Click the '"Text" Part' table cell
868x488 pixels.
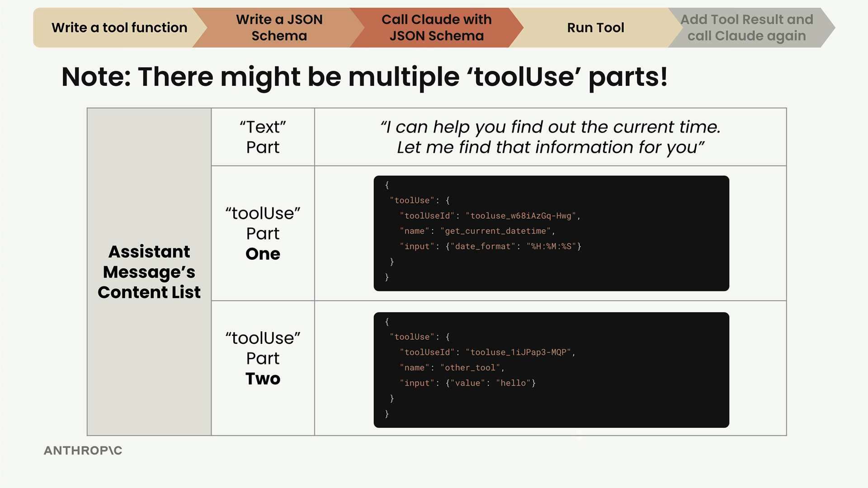(263, 137)
